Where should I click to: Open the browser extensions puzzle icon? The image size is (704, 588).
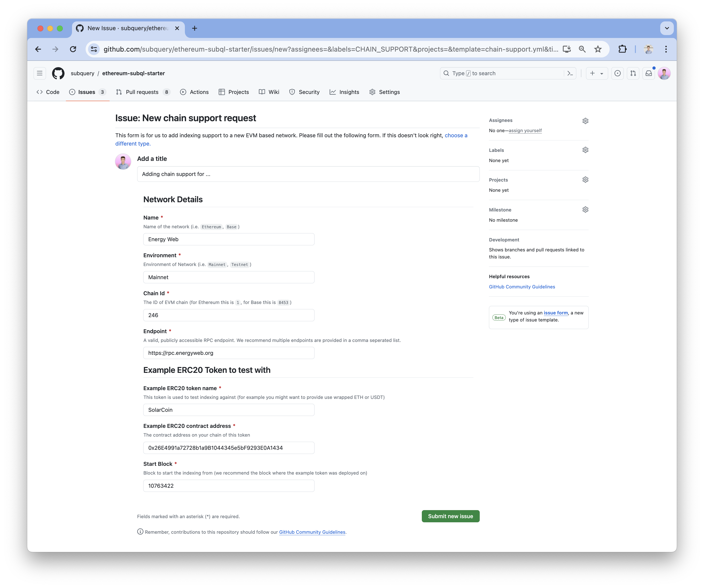click(x=622, y=49)
